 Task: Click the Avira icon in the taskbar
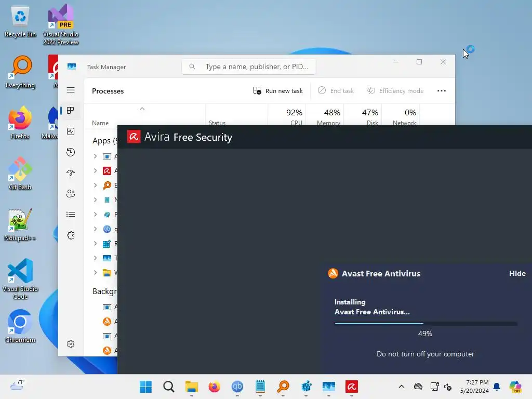coord(352,387)
